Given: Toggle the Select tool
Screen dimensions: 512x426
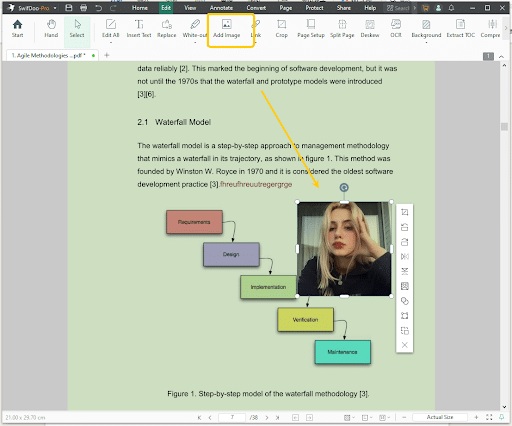Looking at the screenshot, I should [x=77, y=29].
